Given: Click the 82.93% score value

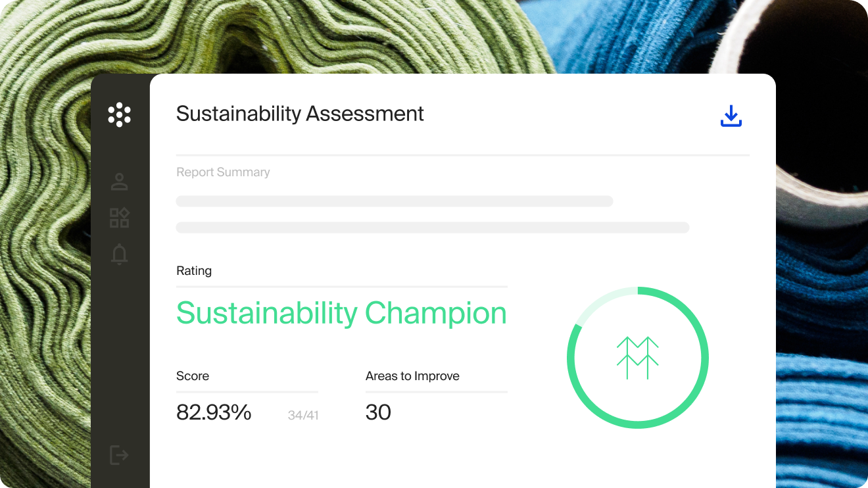Looking at the screenshot, I should [x=214, y=412].
